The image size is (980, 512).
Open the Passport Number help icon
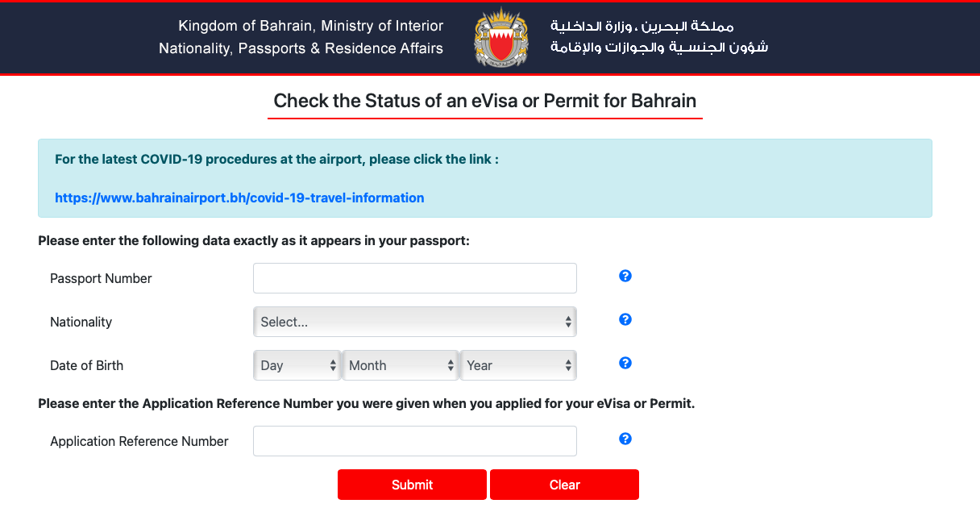pyautogui.click(x=625, y=276)
